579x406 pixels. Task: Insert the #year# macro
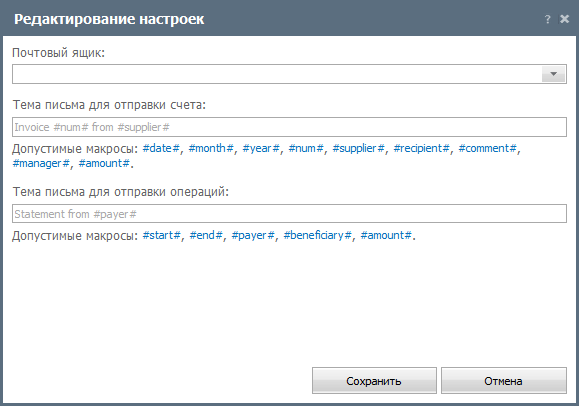261,148
